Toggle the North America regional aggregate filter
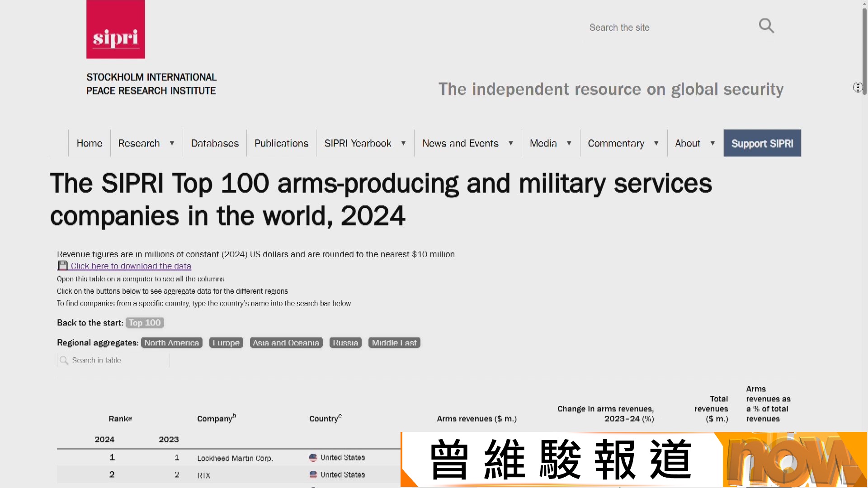 pyautogui.click(x=172, y=343)
